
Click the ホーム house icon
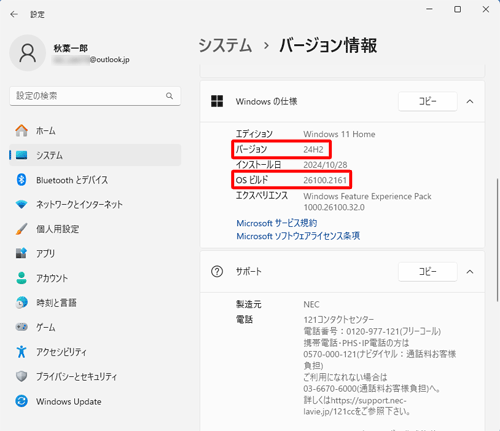point(22,131)
